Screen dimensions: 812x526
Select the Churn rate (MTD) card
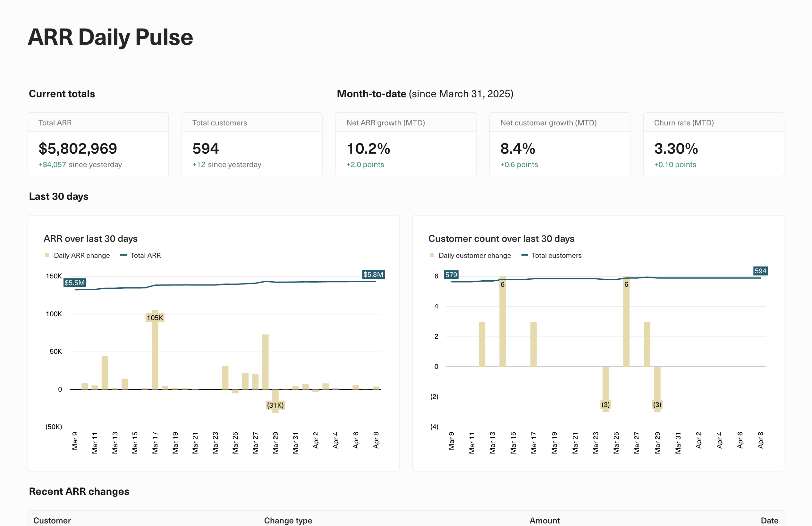click(x=714, y=144)
